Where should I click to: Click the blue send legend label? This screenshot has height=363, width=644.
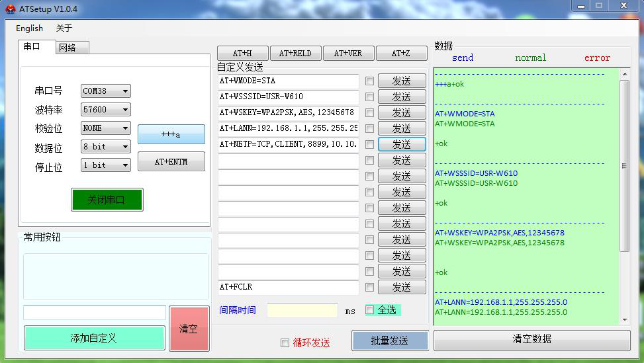[x=463, y=58]
